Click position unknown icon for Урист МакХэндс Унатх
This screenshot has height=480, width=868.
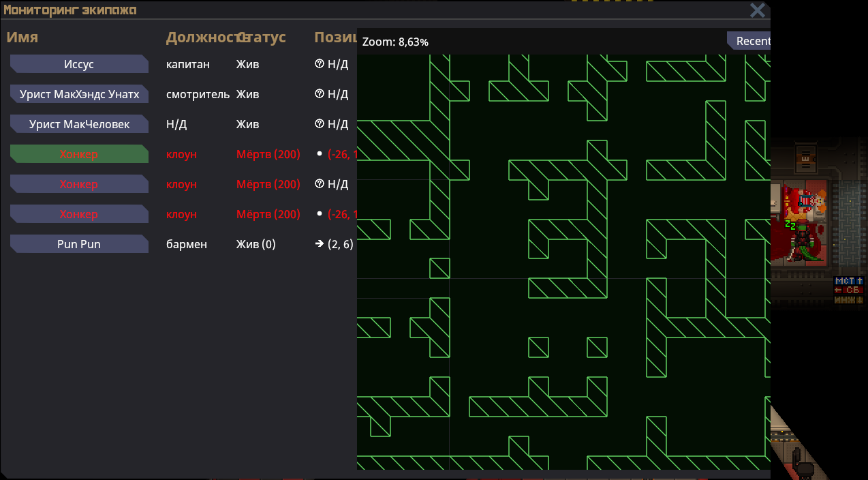pos(319,94)
